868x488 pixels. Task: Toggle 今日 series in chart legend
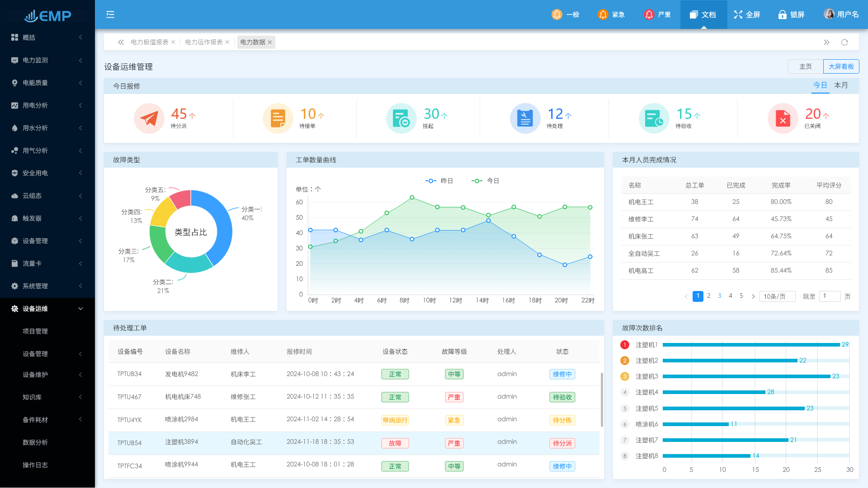click(x=485, y=181)
